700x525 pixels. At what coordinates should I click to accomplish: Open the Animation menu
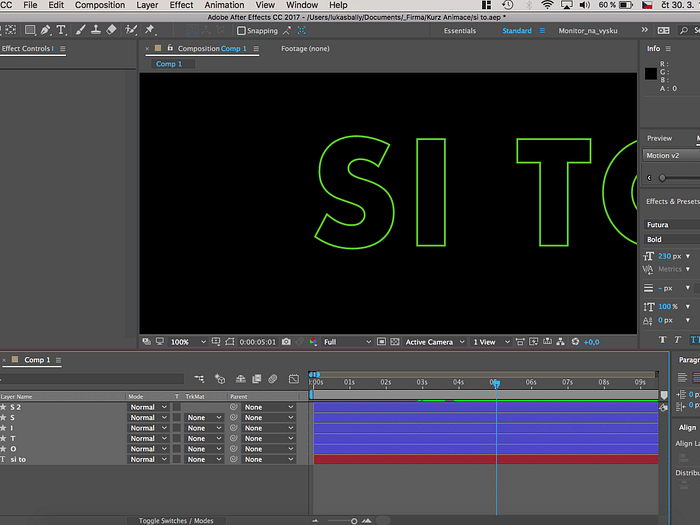point(224,5)
